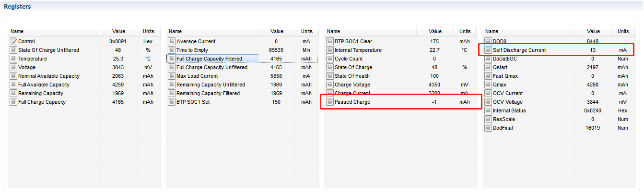Click the lock icon next to Time to Empty
The image size is (644, 195).
pyautogui.click(x=172, y=50)
